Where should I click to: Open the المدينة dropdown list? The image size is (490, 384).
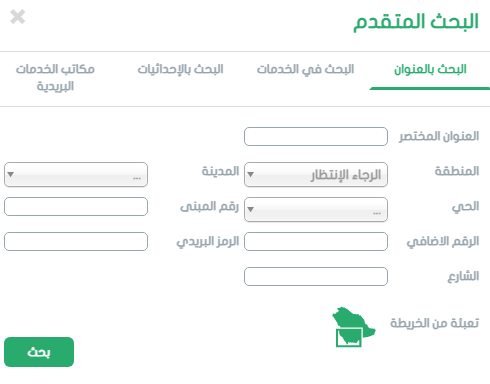click(x=76, y=174)
